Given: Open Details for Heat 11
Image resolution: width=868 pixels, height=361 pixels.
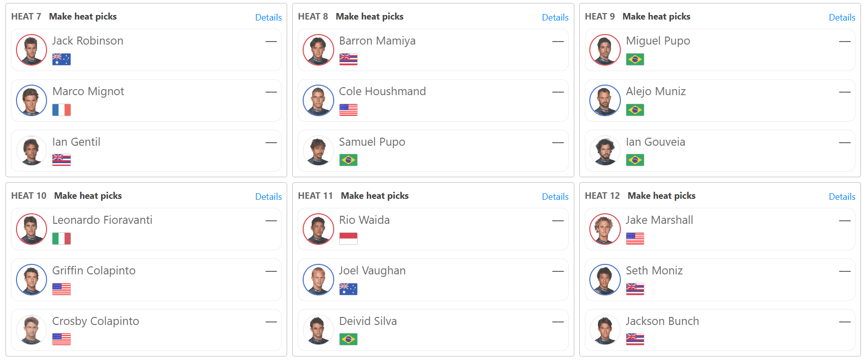Looking at the screenshot, I should click(x=555, y=197).
